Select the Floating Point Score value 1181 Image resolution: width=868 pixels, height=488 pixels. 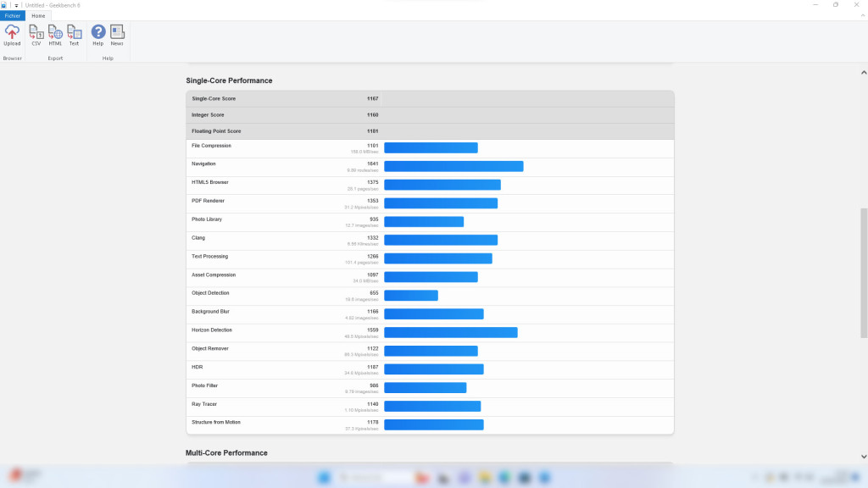point(373,131)
